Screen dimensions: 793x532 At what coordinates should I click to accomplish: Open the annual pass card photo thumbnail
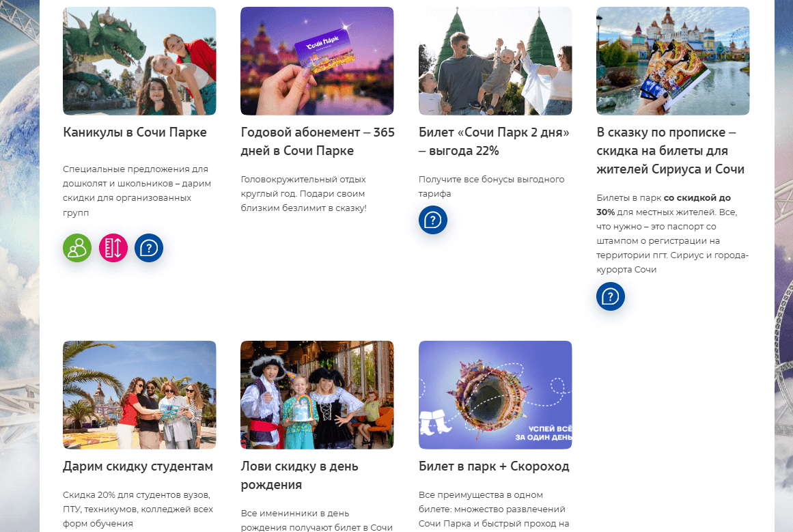pyautogui.click(x=317, y=61)
